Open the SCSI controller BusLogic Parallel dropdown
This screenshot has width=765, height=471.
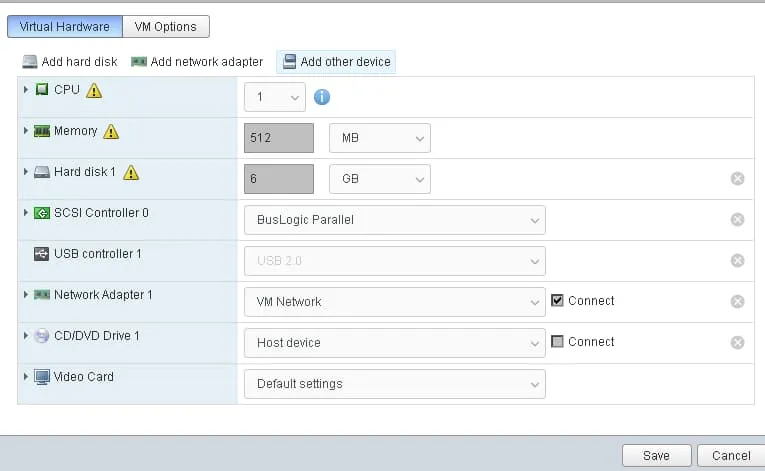pos(394,220)
